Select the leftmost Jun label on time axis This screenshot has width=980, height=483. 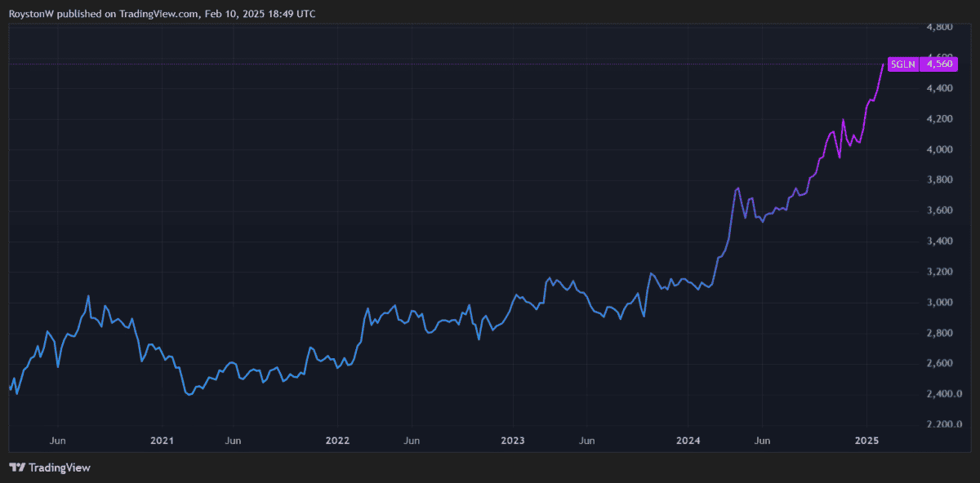click(x=58, y=441)
